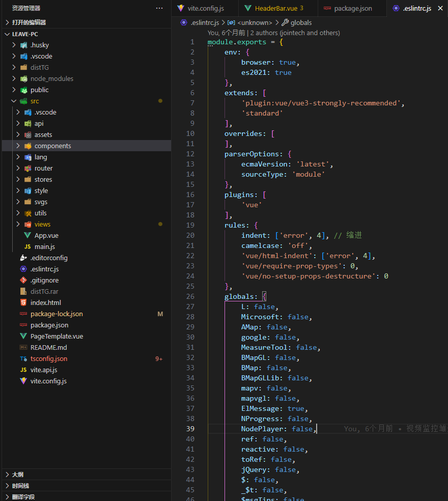Open README.md in the file tree

pos(48,347)
